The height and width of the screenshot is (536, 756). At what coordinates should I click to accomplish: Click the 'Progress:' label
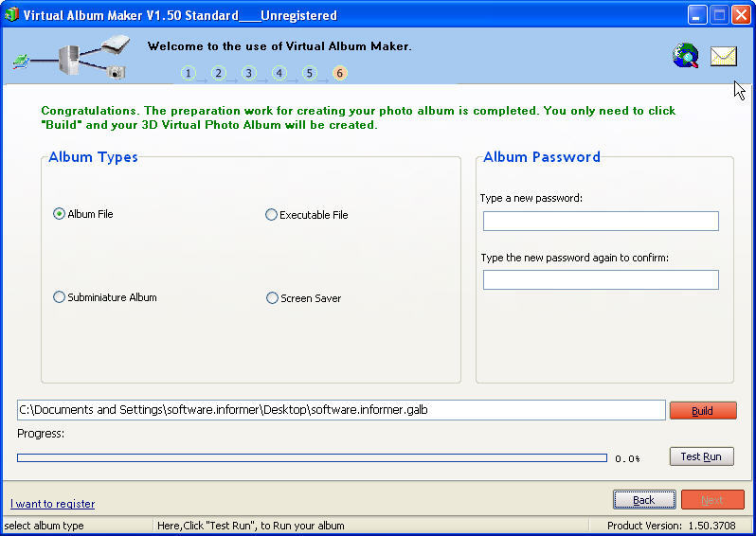click(x=41, y=434)
